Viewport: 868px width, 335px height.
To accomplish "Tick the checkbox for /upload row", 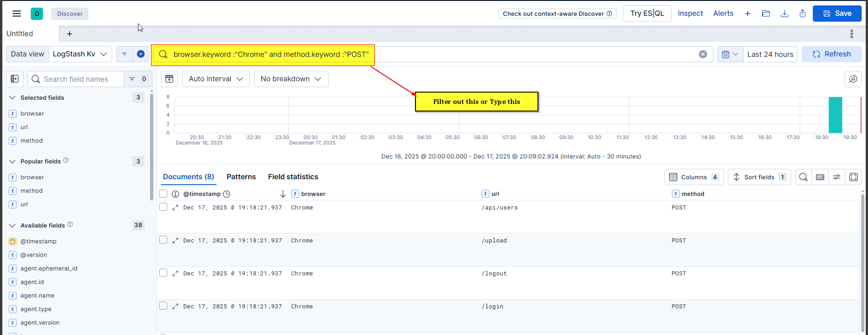I will click(163, 240).
